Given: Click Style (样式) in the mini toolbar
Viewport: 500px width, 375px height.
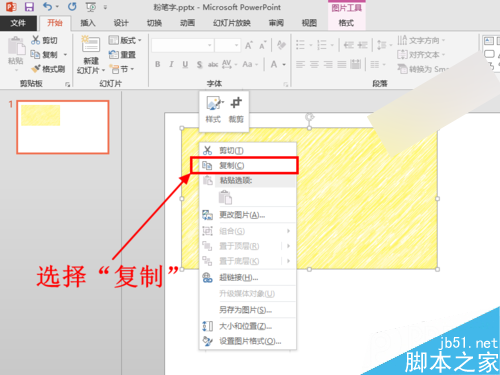Looking at the screenshot, I should [213, 110].
